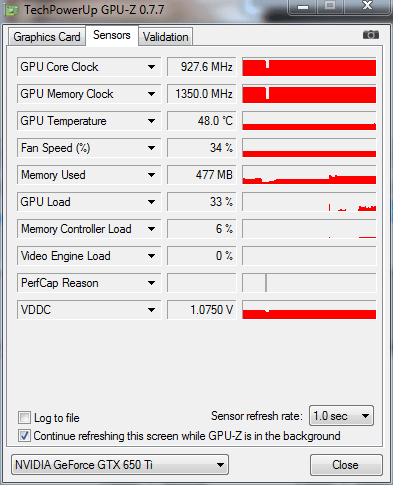Image resolution: width=393 pixels, height=485 pixels.
Task: Click the camera screenshot icon
Action: 371,35
